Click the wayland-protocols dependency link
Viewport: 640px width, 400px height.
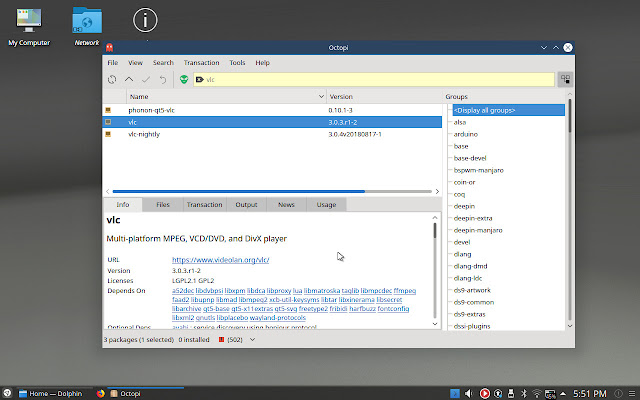tap(278, 318)
